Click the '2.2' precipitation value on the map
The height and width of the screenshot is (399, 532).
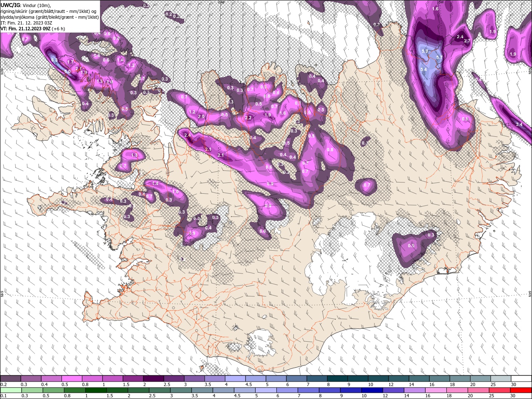tap(248, 118)
